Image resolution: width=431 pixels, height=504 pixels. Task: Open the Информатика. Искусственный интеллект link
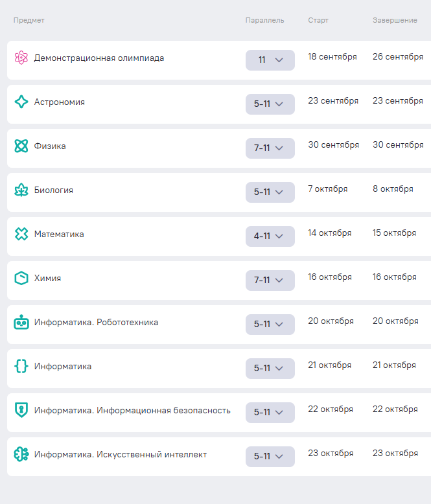121,455
